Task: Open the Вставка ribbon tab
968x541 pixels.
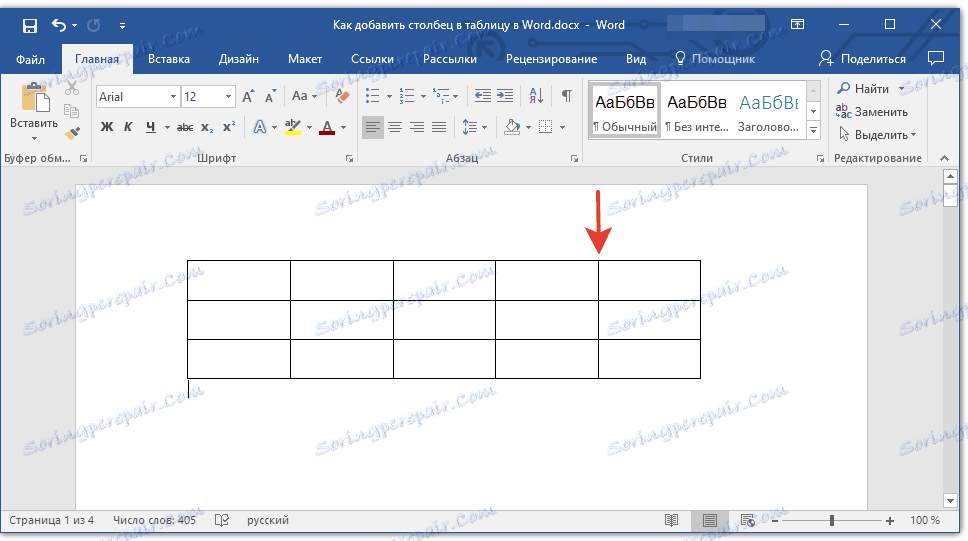Action: [x=169, y=59]
